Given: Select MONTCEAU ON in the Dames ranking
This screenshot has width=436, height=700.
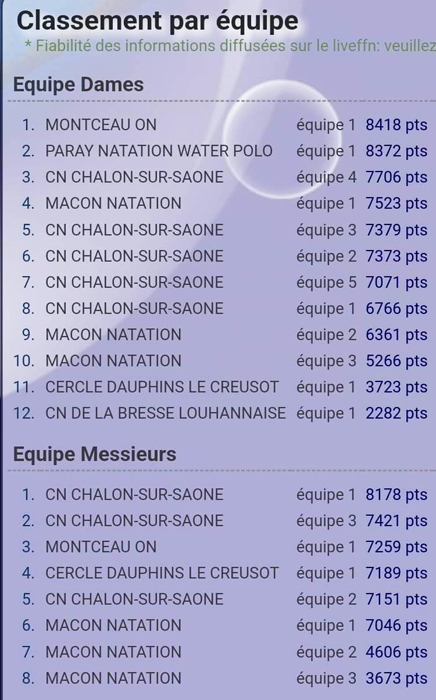Looking at the screenshot, I should [101, 125].
